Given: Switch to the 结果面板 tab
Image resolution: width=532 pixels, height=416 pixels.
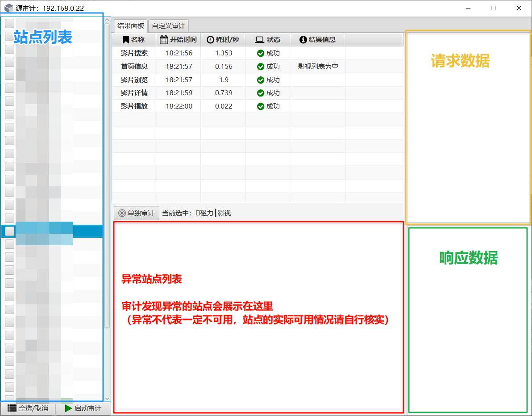Looking at the screenshot, I should (x=129, y=25).
